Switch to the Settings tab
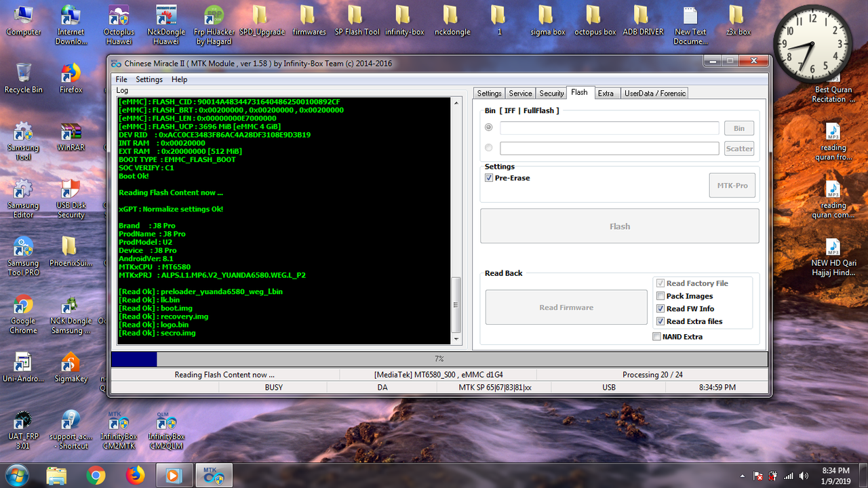This screenshot has width=868, height=488. tap(489, 94)
